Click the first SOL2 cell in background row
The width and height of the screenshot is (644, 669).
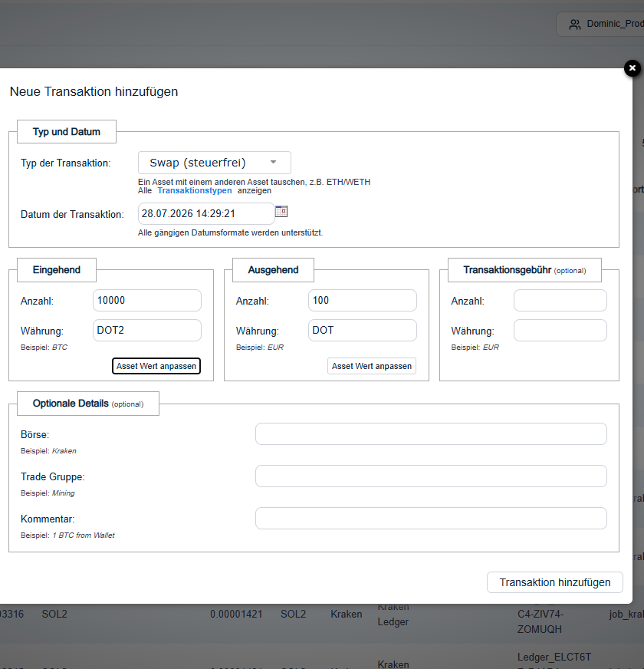54,615
